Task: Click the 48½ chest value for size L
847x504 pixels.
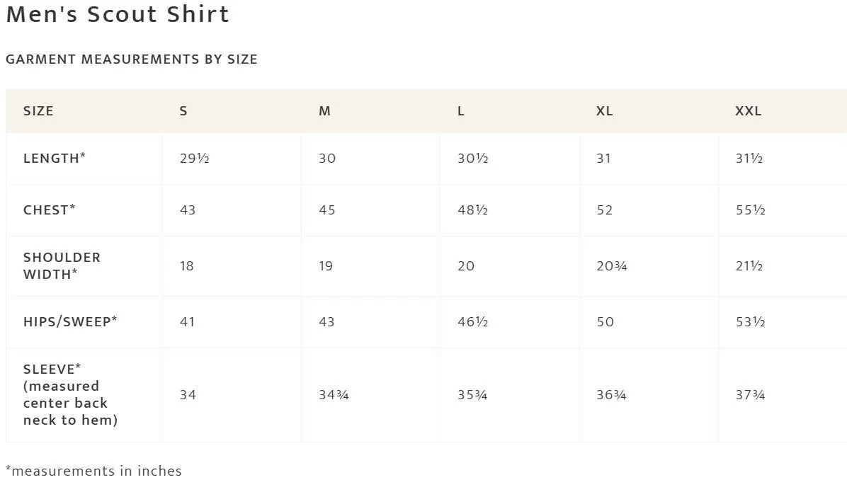Action: click(x=472, y=210)
